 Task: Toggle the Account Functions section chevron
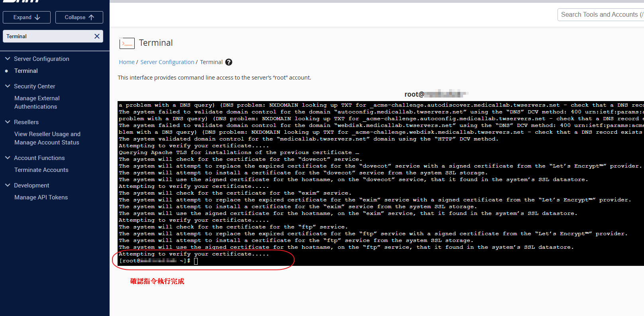click(x=8, y=158)
